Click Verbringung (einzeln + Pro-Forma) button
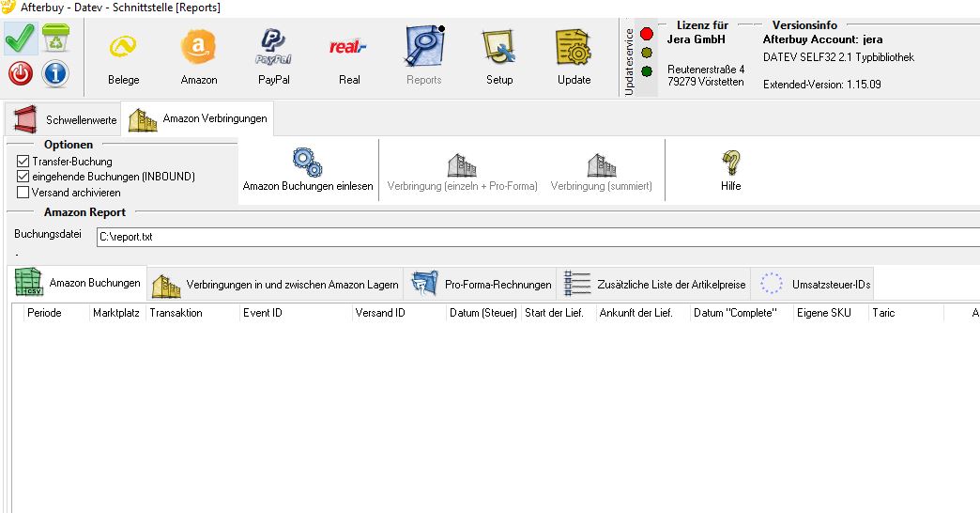This screenshot has width=980, height=513. tap(462, 172)
